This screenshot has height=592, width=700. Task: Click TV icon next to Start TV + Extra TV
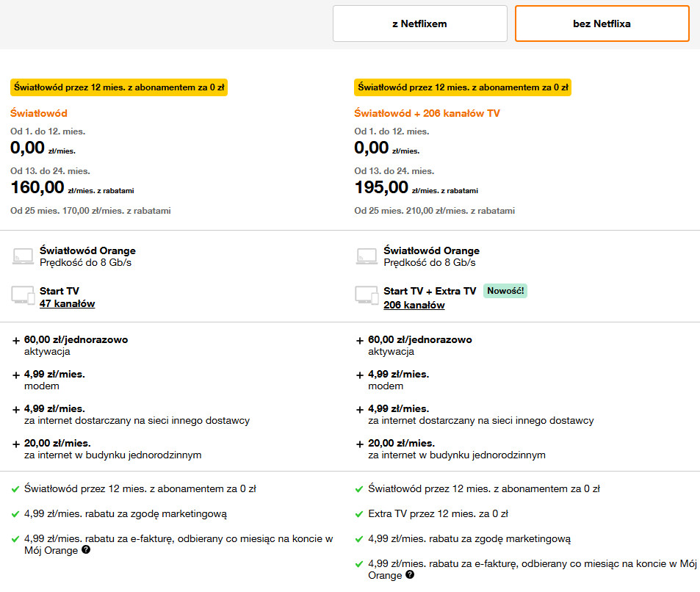click(367, 295)
